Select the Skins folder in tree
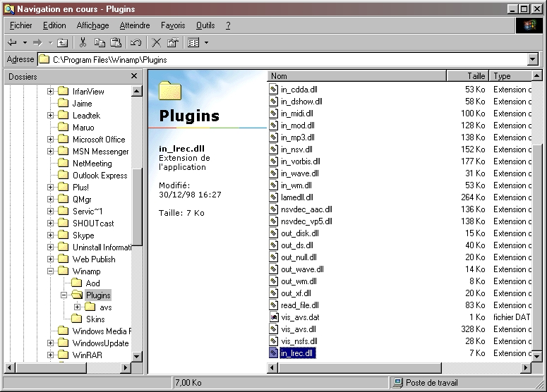The height and width of the screenshot is (392, 547). 95,319
